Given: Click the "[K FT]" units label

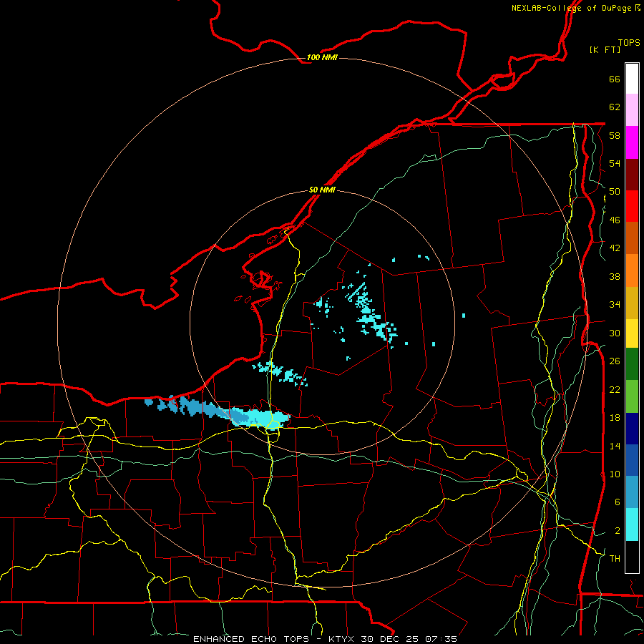Looking at the screenshot, I should click(x=605, y=49).
